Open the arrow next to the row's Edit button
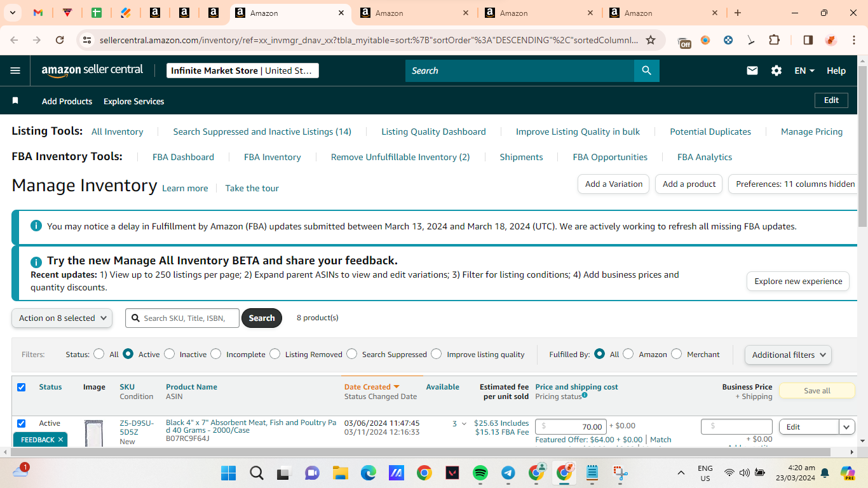The width and height of the screenshot is (868, 488). point(847,427)
